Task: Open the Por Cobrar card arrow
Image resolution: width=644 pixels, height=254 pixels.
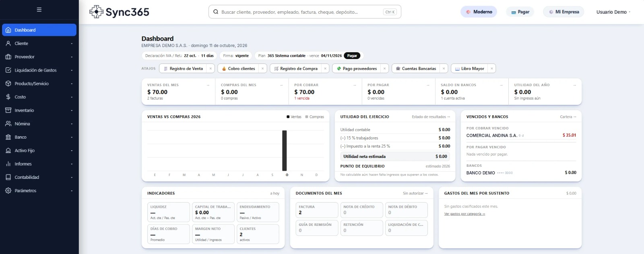Action: pyautogui.click(x=355, y=85)
